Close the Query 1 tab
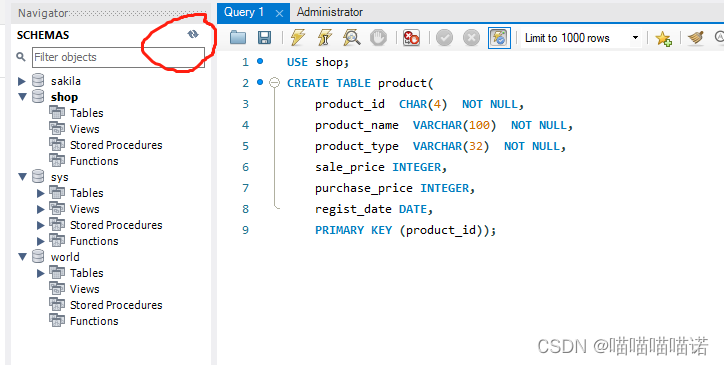 tap(279, 14)
